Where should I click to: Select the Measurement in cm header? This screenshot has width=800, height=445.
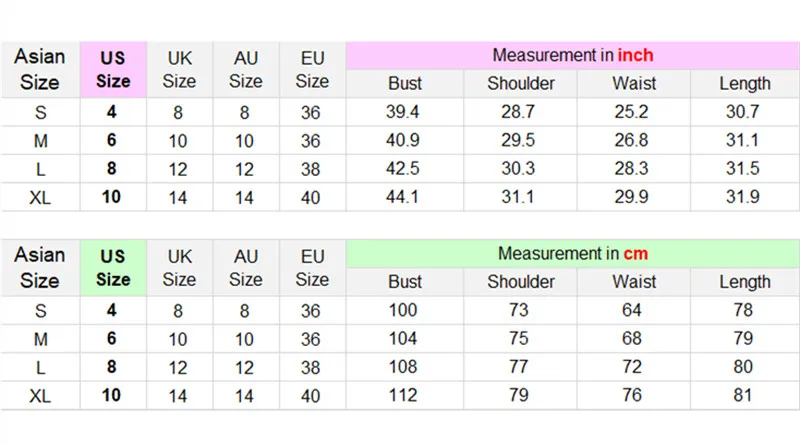point(572,254)
